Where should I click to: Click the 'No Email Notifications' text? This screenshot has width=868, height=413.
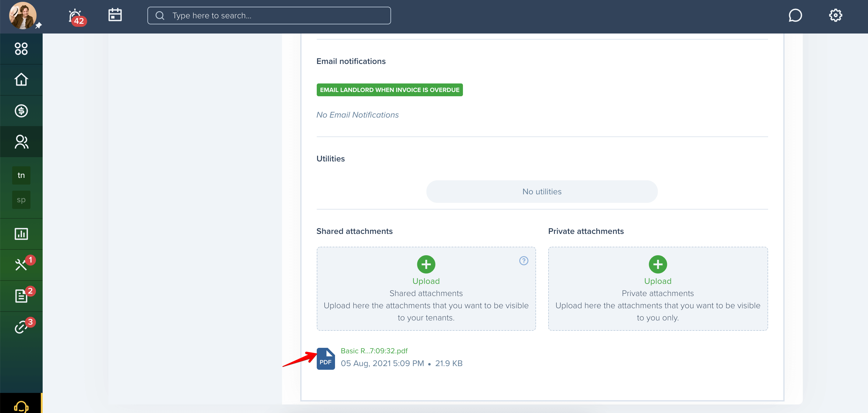357,115
